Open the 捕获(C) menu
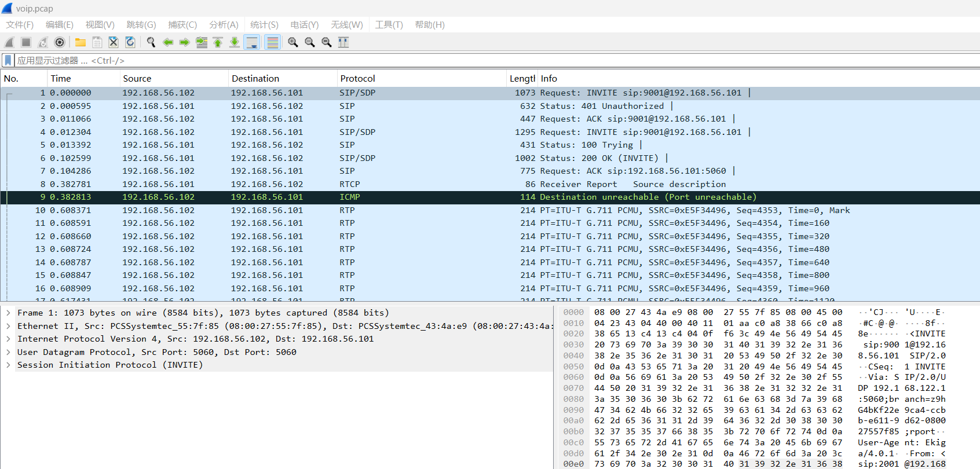The width and height of the screenshot is (980, 469). 182,25
